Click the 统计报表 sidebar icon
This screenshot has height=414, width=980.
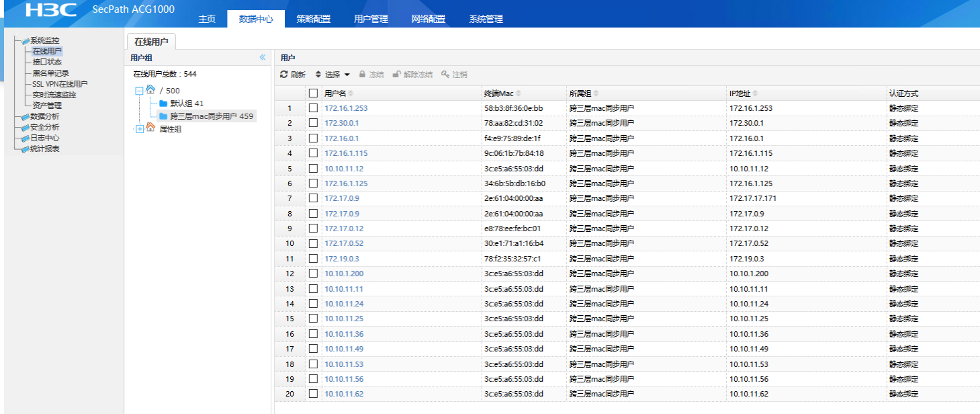click(x=26, y=149)
